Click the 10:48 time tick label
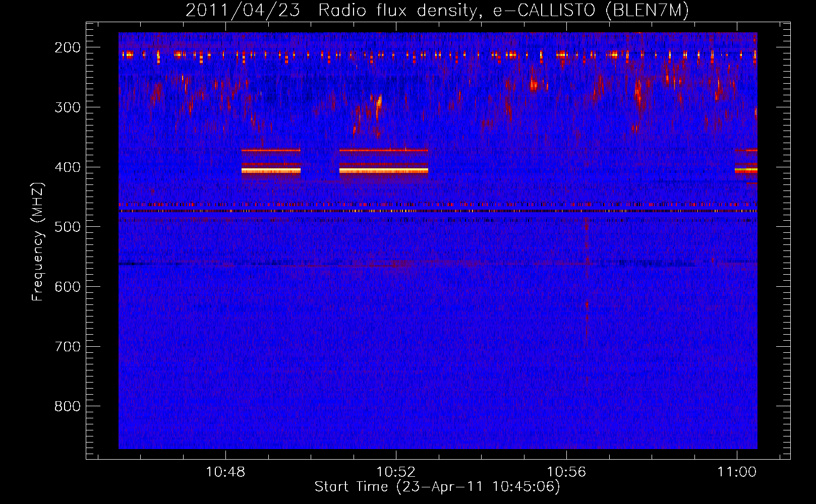816x504 pixels. pos(225,472)
